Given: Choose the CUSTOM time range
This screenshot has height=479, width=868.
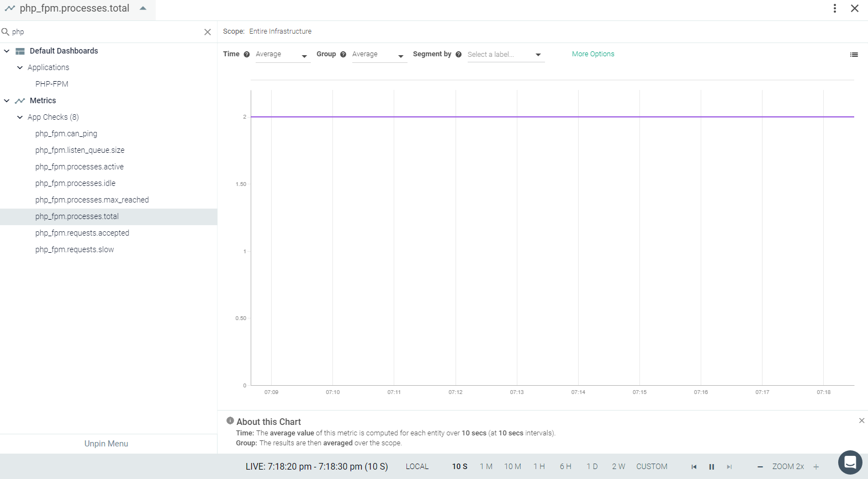Looking at the screenshot, I should point(652,467).
